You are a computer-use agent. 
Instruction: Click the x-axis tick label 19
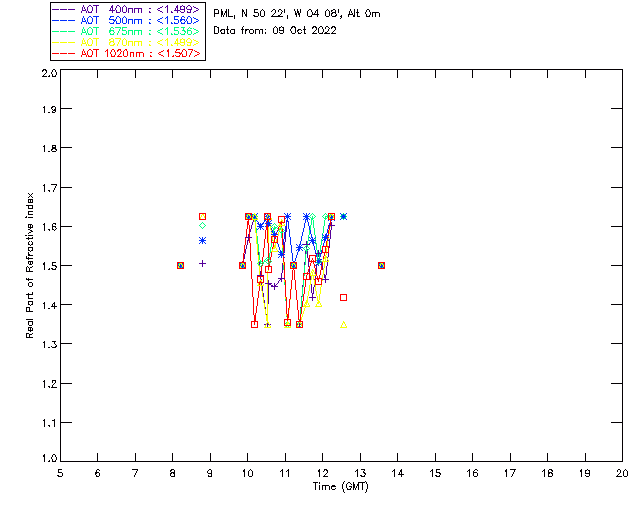[585, 473]
